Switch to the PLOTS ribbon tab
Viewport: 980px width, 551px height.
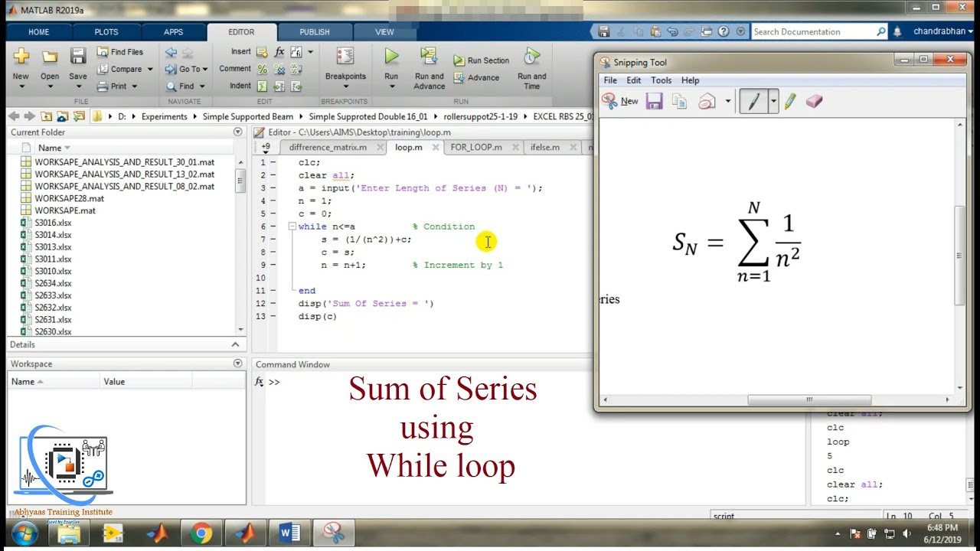pyautogui.click(x=106, y=32)
